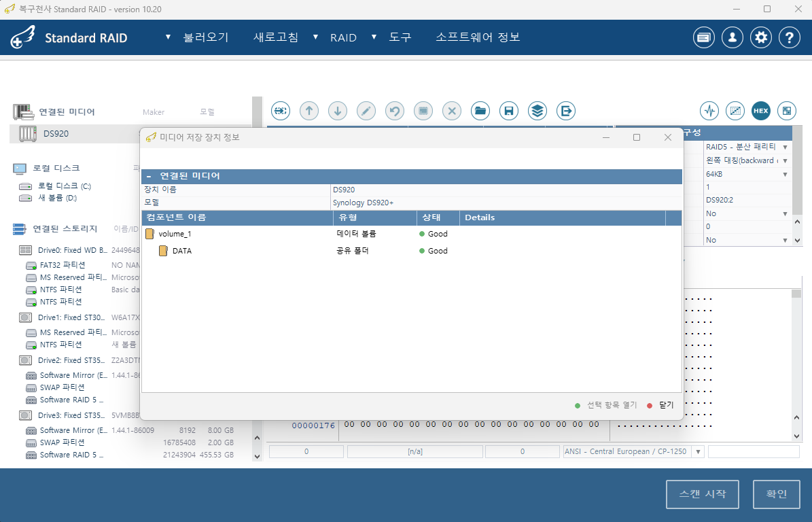Select the DATA shared folder row
This screenshot has width=812, height=522.
[x=411, y=251]
